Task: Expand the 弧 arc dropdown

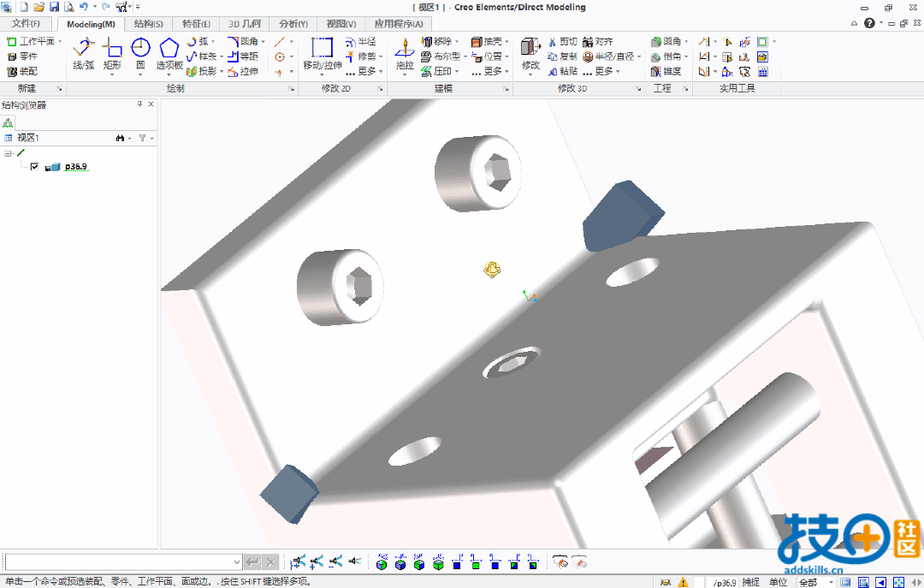Action: [x=213, y=41]
